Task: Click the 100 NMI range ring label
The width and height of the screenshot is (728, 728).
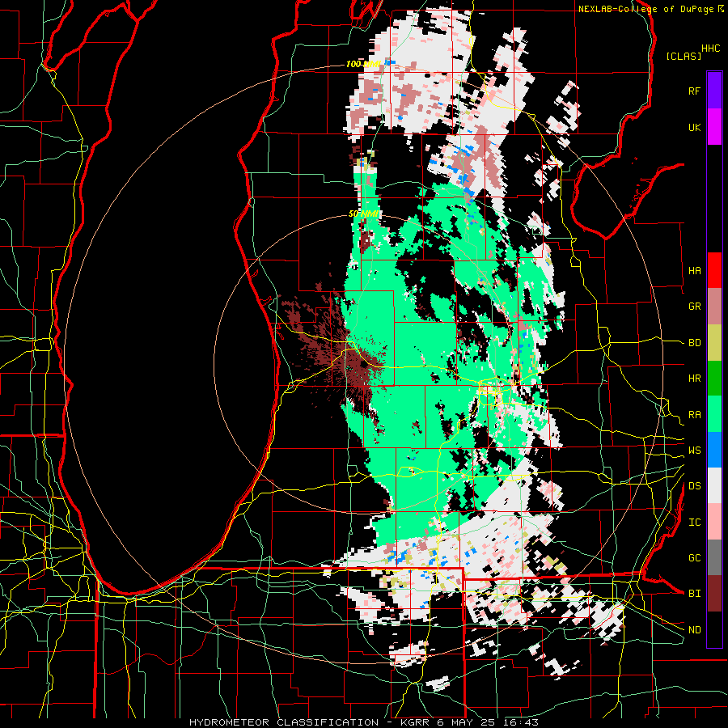Action: (x=363, y=64)
